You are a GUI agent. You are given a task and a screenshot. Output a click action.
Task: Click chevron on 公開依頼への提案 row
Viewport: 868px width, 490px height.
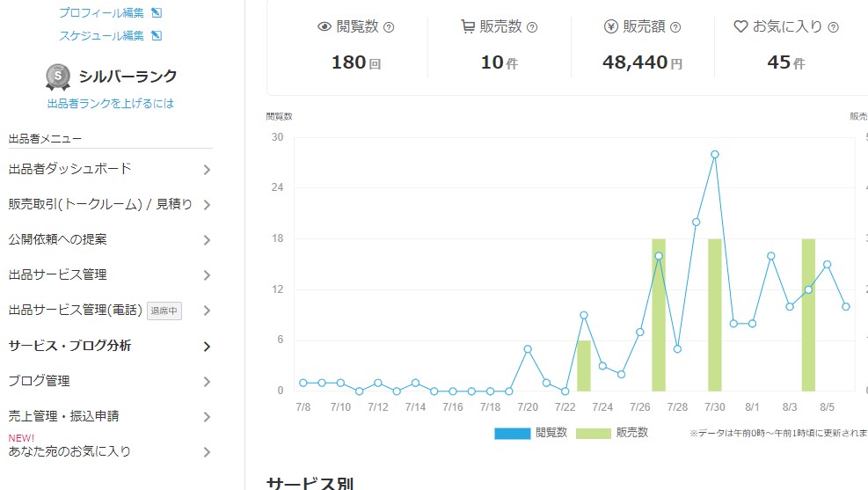coord(207,240)
